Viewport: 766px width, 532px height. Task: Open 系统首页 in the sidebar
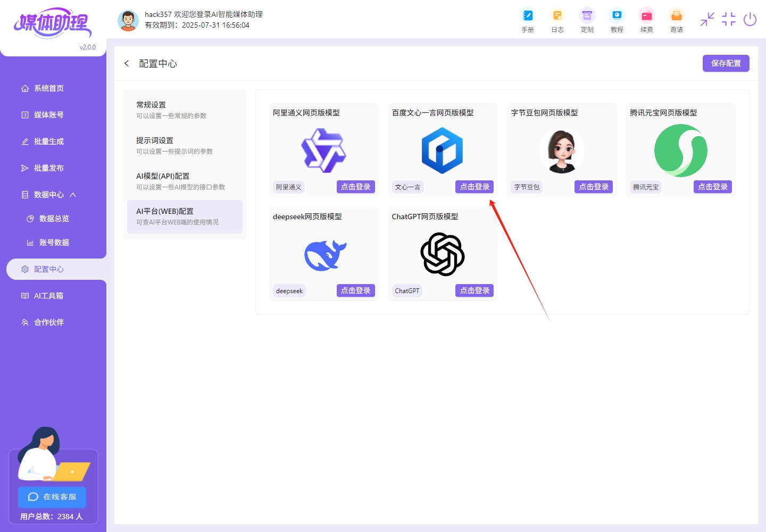49,88
